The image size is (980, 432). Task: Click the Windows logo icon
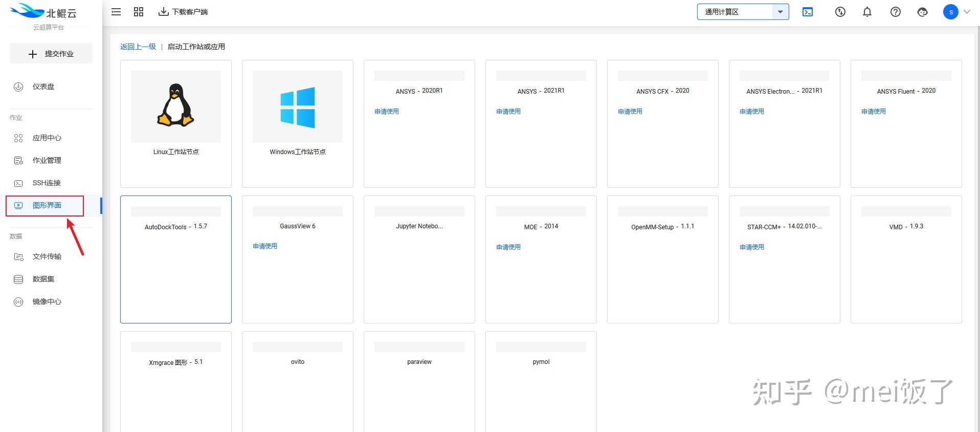[x=298, y=107]
